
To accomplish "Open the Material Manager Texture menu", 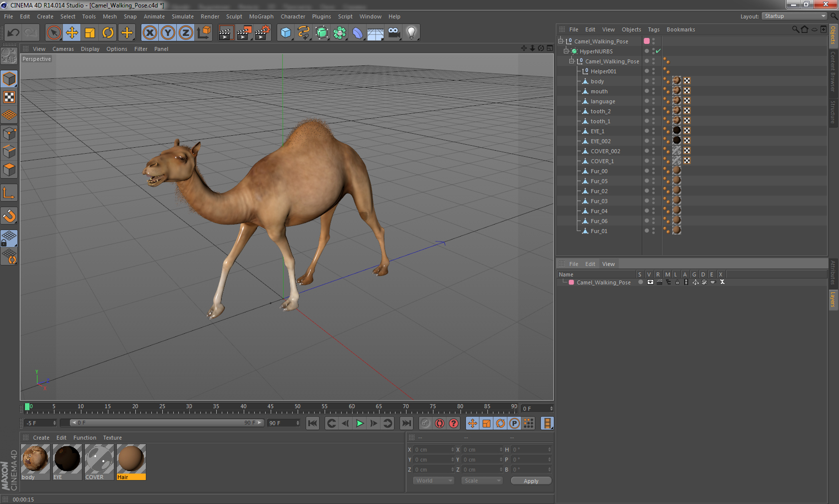I will [x=112, y=438].
